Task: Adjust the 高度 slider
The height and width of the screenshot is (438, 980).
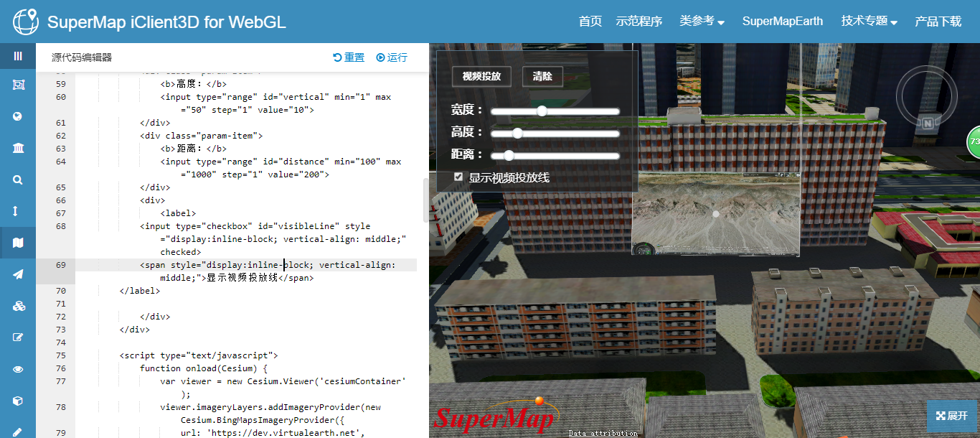Action: (555, 134)
